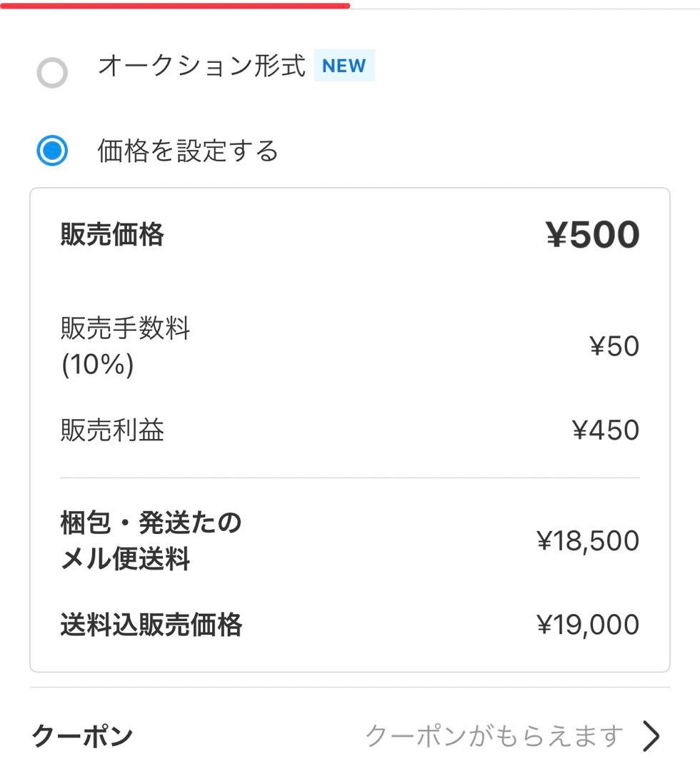700x771 pixels.
Task: Click the ¥18,500 shipping fee amount
Action: point(588,541)
